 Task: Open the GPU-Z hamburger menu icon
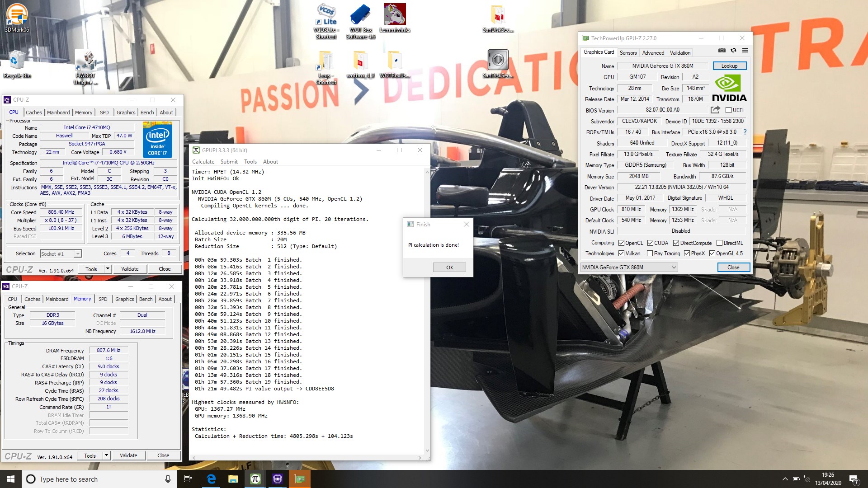(745, 51)
